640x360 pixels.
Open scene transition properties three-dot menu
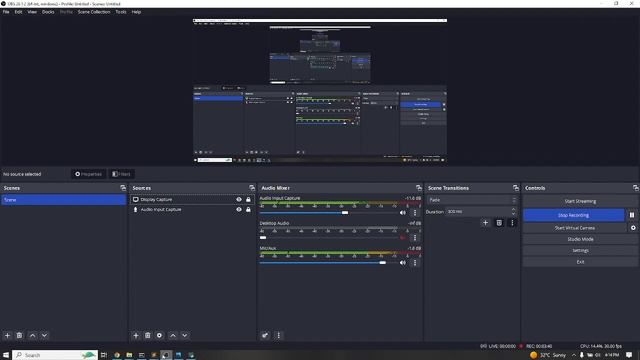pyautogui.click(x=512, y=223)
